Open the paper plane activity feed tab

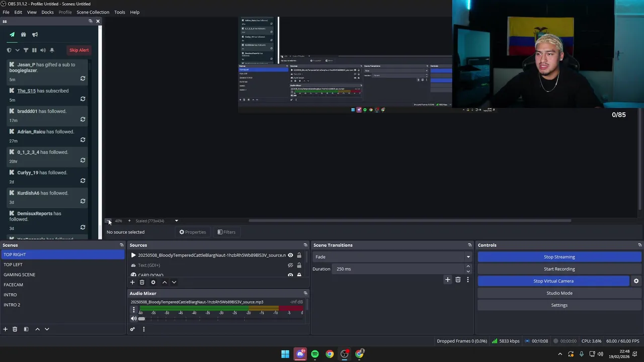click(12, 35)
